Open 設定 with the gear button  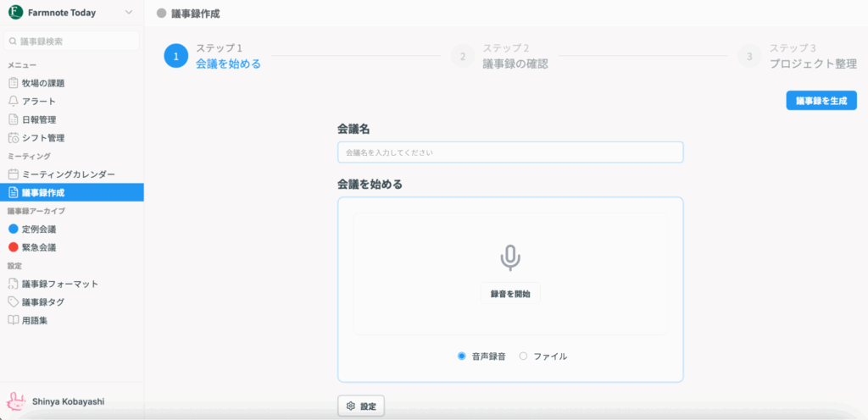coord(361,406)
